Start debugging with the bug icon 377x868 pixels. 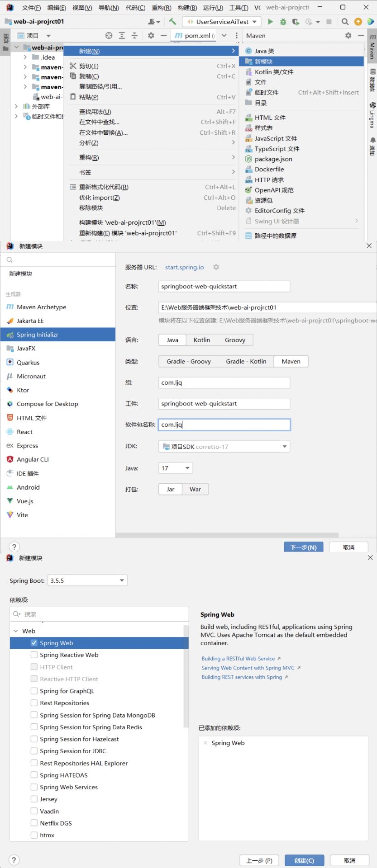click(x=283, y=22)
